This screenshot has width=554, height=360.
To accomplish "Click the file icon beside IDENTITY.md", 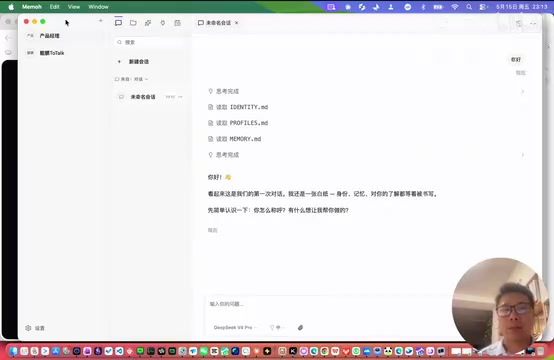I will tap(211, 107).
